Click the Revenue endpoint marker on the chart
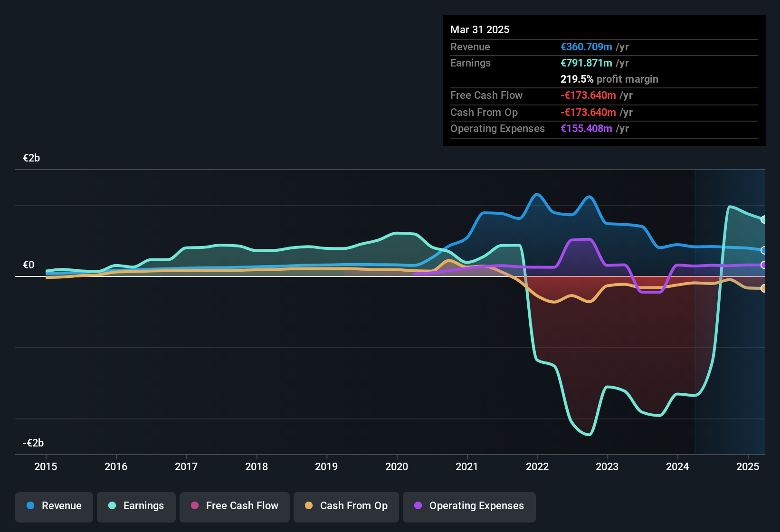This screenshot has height=532, width=780. [763, 250]
